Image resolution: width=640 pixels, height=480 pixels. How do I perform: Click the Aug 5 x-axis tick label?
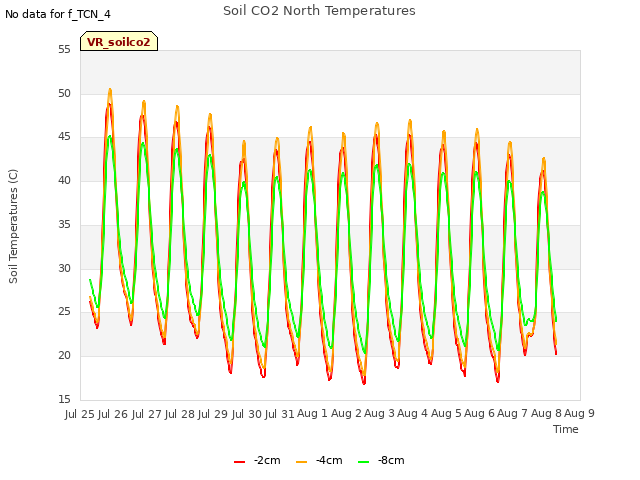coord(446,413)
